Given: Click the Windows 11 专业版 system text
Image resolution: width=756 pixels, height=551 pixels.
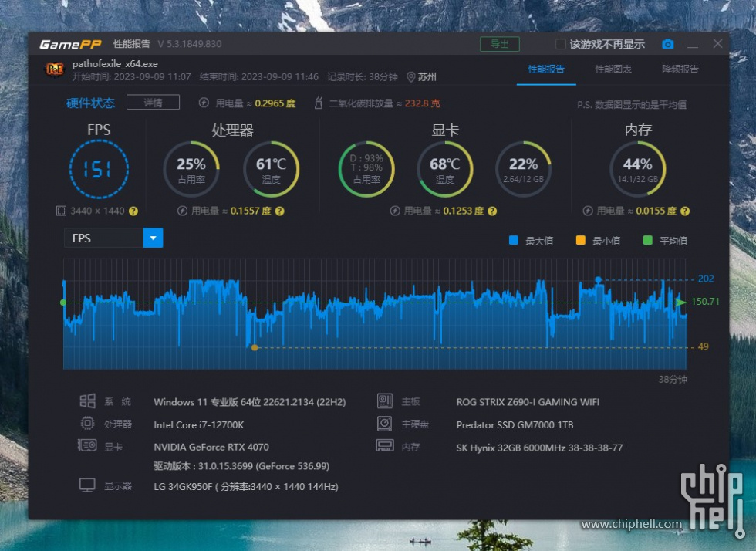Looking at the screenshot, I should pos(250,402).
